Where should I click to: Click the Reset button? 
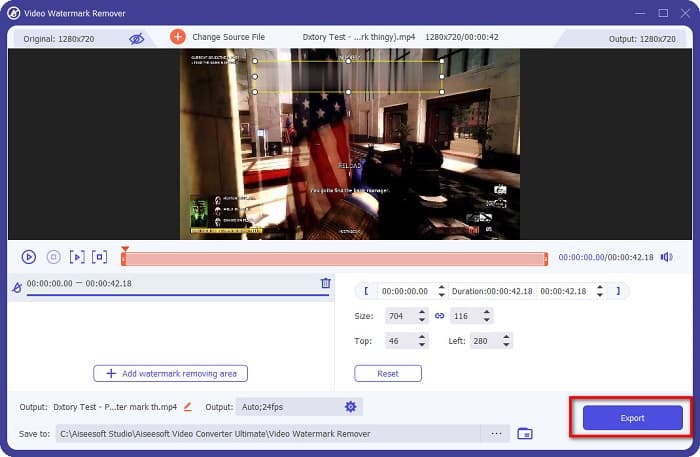(388, 374)
